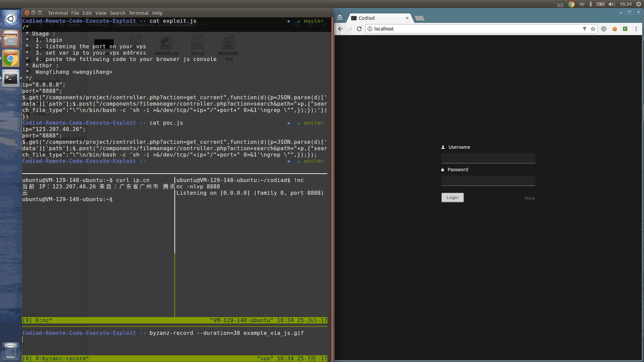This screenshot has height=362, width=644.
Task: Open the Terminal menu bar Edit menu
Action: (87, 13)
